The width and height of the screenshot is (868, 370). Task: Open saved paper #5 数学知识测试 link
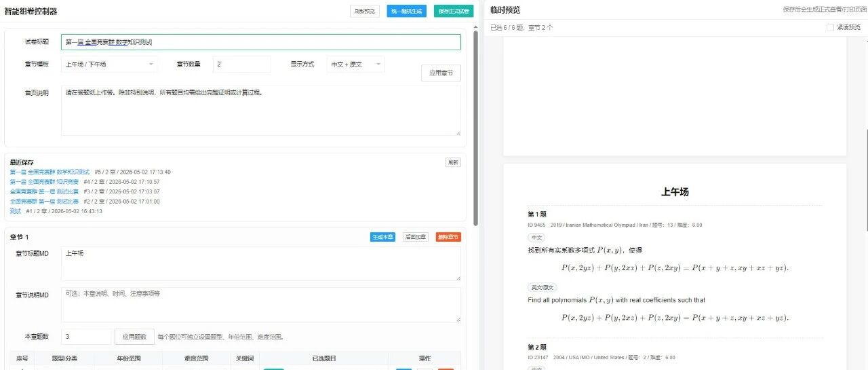(50, 172)
